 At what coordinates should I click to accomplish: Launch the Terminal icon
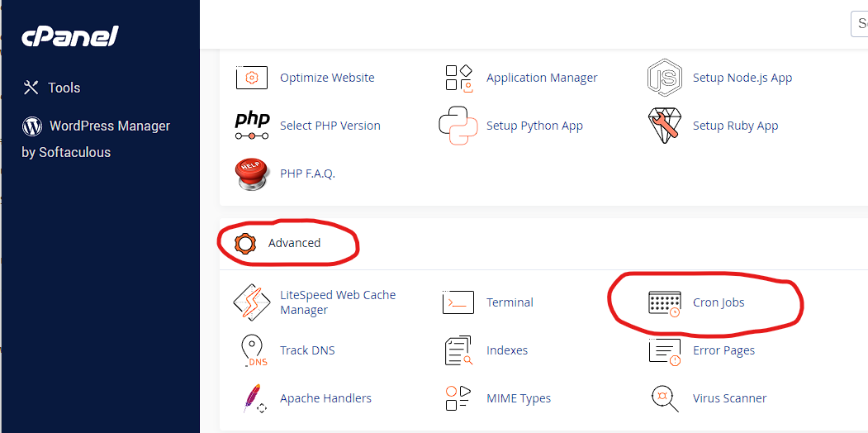pyautogui.click(x=458, y=303)
